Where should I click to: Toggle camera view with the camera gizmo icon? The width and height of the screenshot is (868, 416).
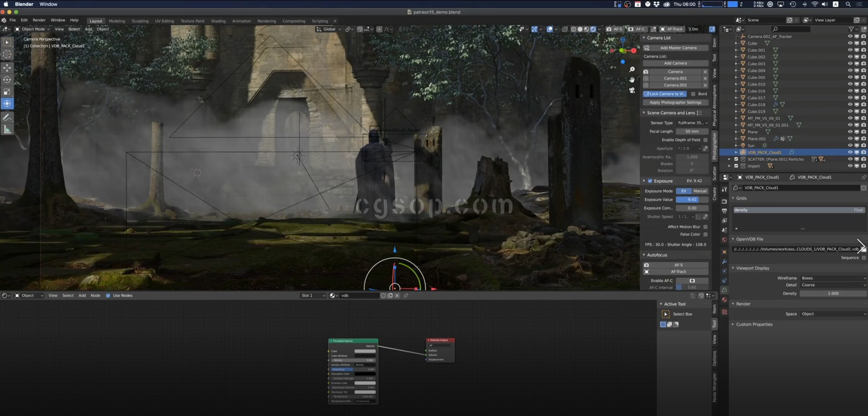(632, 90)
